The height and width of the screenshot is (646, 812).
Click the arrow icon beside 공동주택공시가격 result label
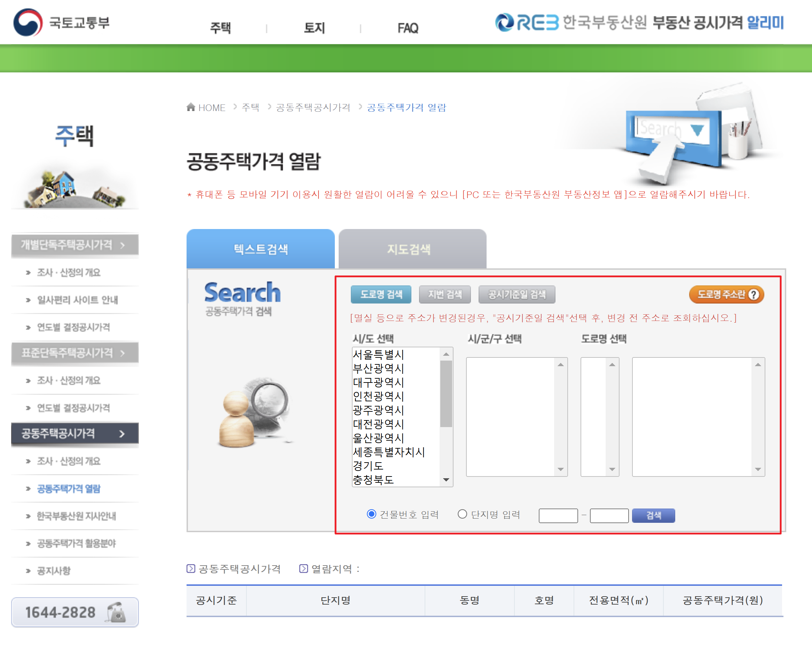191,568
